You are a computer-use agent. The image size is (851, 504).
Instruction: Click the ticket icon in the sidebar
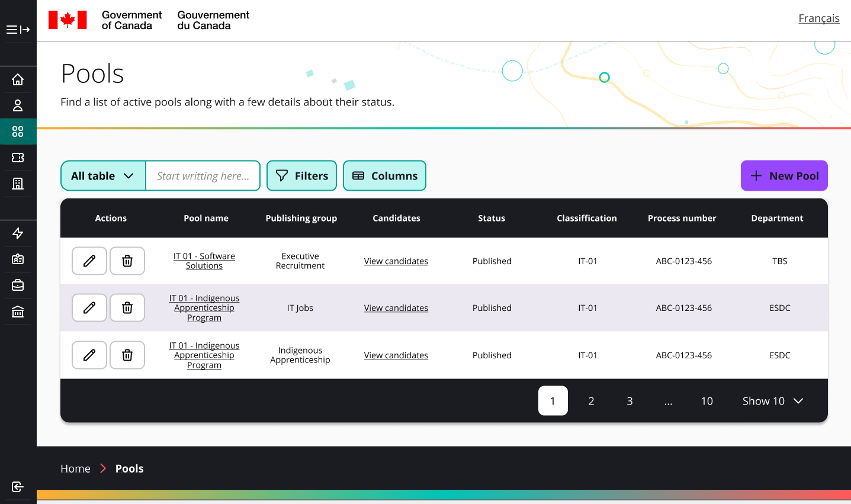pyautogui.click(x=18, y=157)
